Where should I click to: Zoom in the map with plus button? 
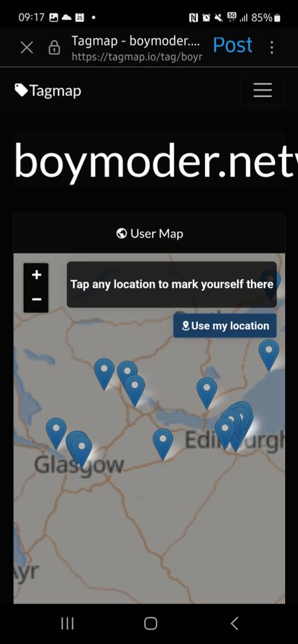pos(36,275)
